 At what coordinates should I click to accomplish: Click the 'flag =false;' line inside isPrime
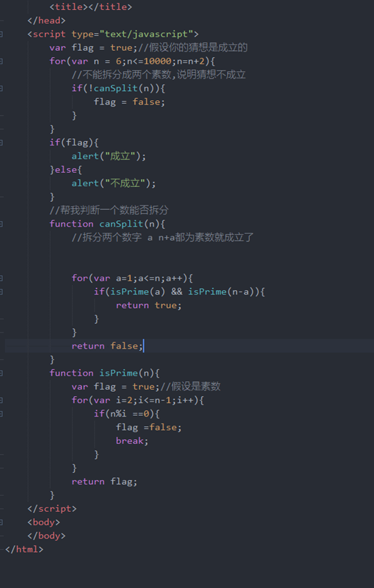click(x=149, y=427)
